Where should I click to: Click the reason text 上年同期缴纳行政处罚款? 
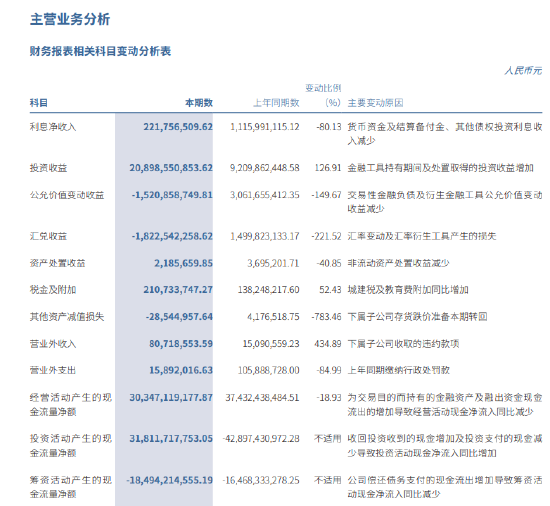coord(398,370)
